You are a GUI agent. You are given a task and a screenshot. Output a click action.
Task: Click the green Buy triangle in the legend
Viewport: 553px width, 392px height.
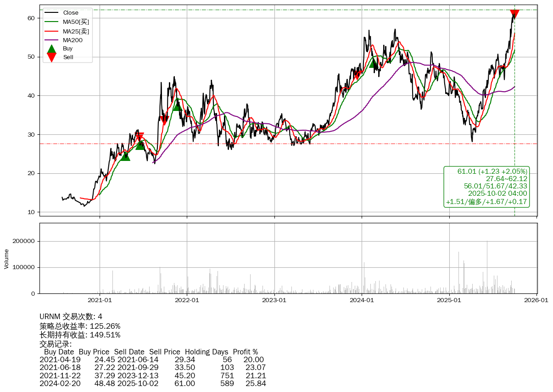pos(52,49)
